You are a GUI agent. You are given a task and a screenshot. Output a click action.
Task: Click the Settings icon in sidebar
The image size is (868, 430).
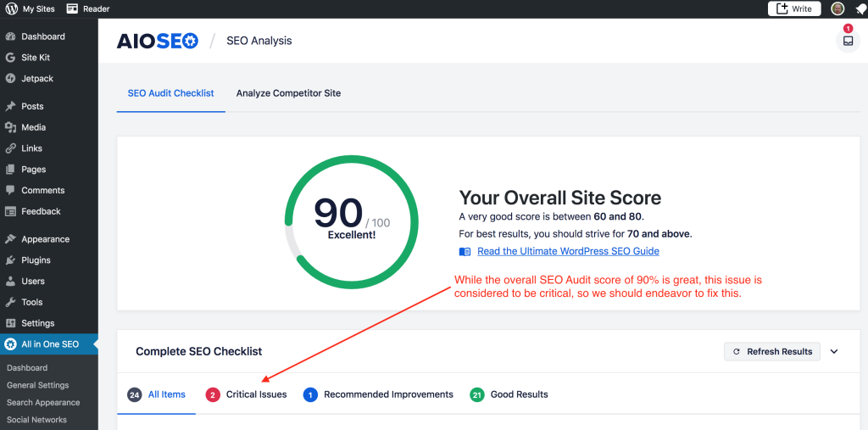click(x=10, y=323)
